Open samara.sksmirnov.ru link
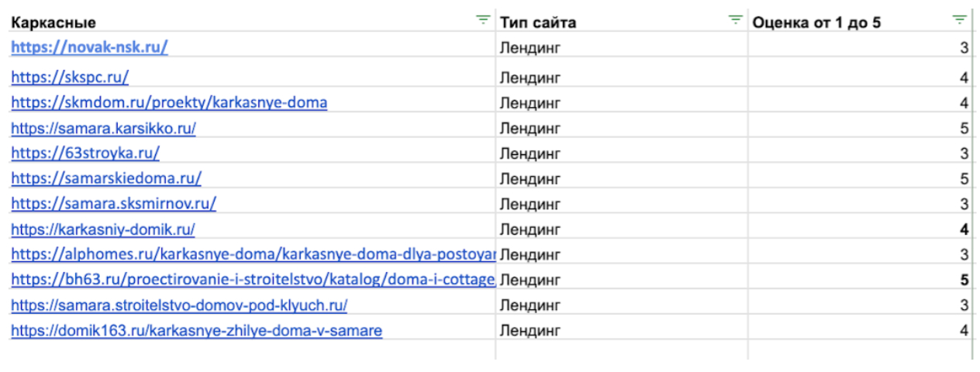The image size is (980, 372). click(113, 205)
